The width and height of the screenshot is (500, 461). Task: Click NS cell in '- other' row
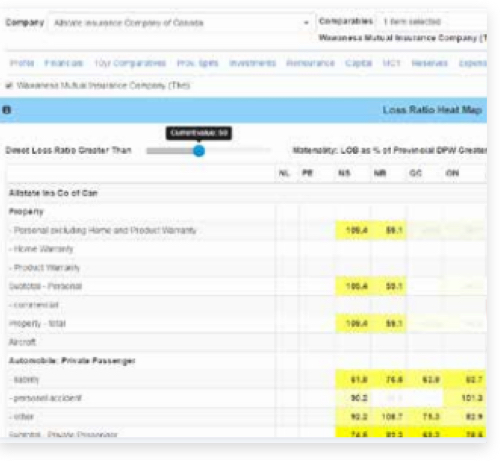pos(353,417)
